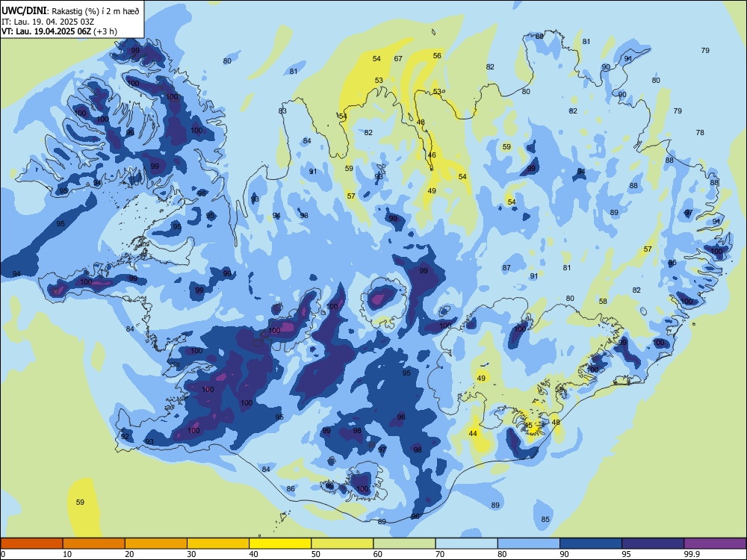747x560 pixels.
Task: Click the dark orange 0–10 legend swatch
Action: [x=31, y=544]
